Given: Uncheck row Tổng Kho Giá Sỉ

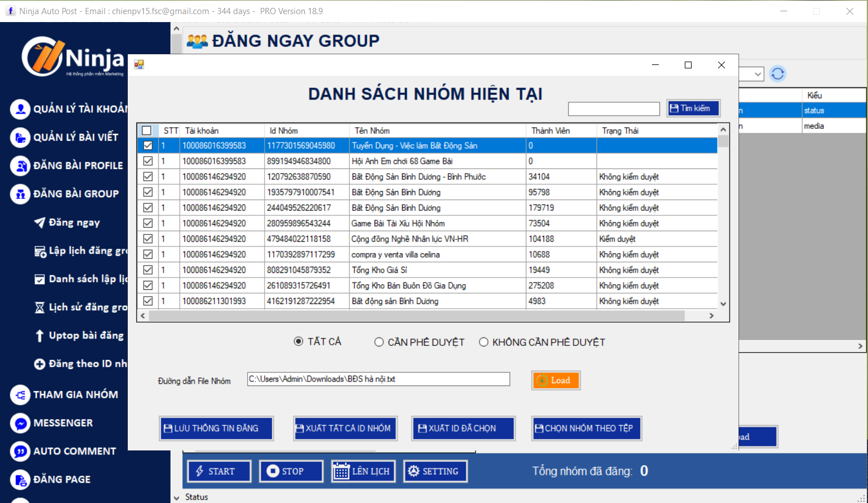Looking at the screenshot, I should click(148, 270).
